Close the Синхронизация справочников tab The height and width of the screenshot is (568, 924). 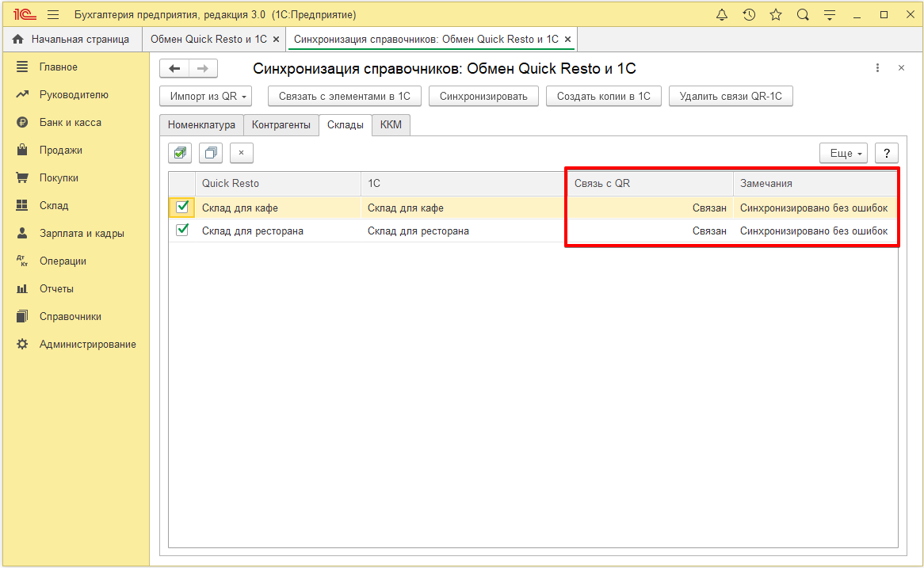(x=567, y=40)
